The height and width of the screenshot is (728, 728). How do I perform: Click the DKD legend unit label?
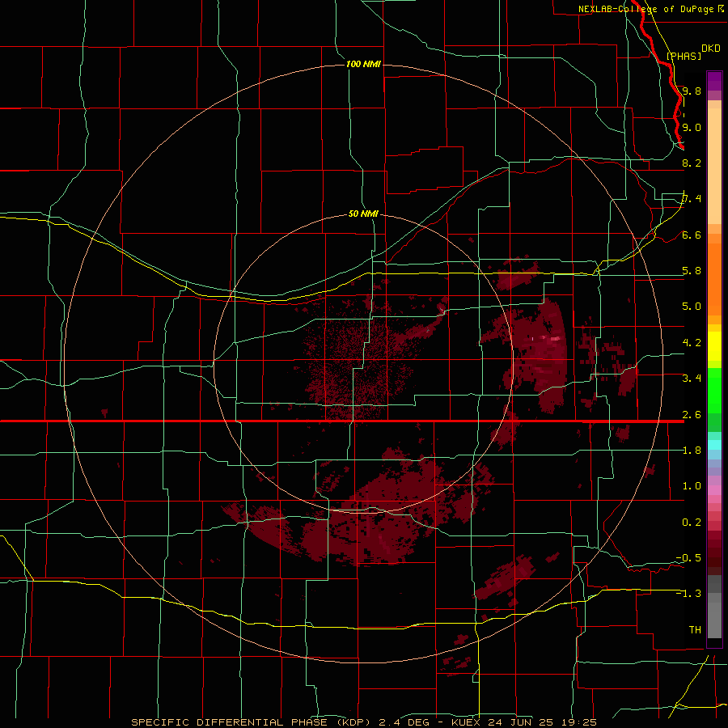click(x=710, y=49)
